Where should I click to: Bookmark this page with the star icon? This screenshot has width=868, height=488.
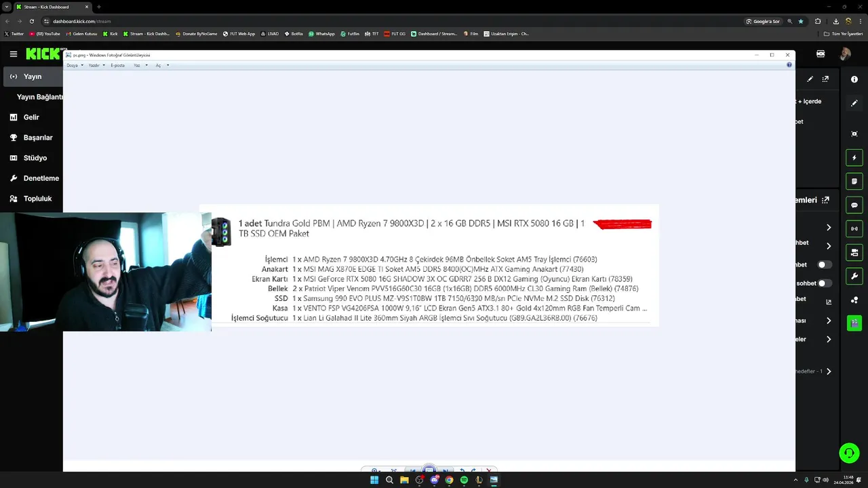click(x=800, y=21)
